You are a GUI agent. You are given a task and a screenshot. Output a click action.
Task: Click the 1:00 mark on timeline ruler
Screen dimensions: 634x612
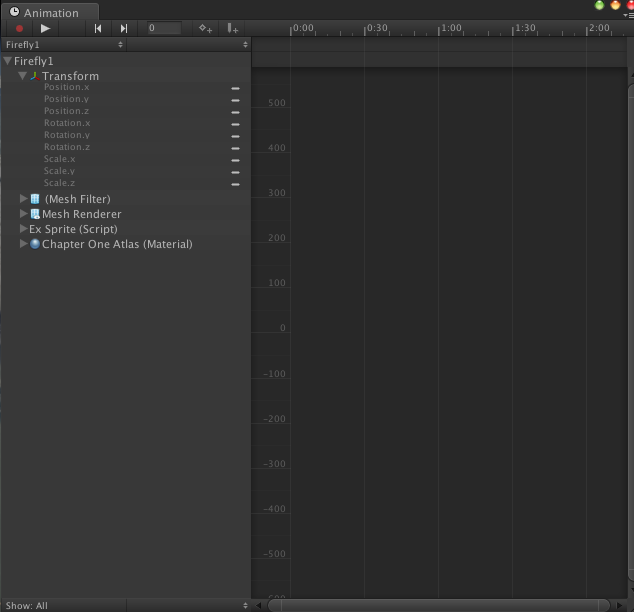pyautogui.click(x=451, y=28)
